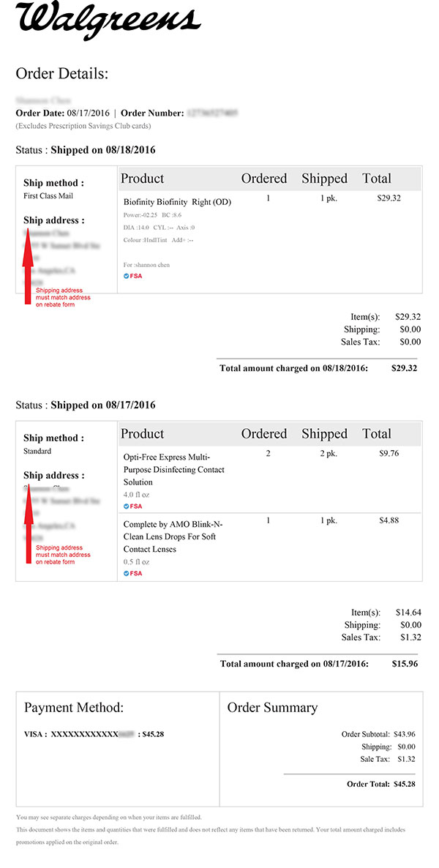Click the red arrow in first shipment box
The height and width of the screenshot is (868, 439).
28,266
